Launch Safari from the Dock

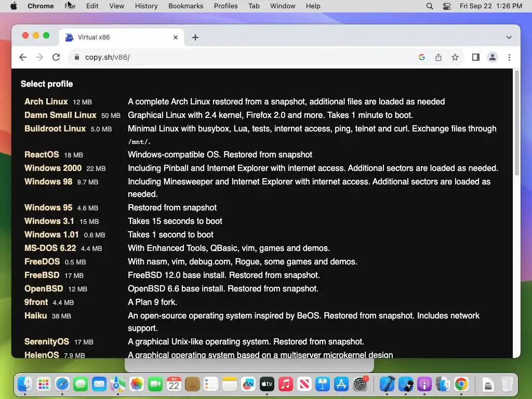[62, 384]
